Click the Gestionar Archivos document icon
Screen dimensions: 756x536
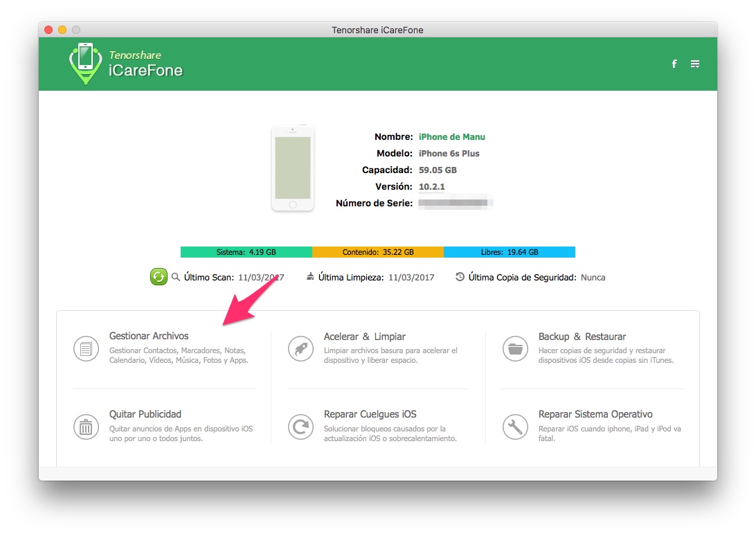click(86, 348)
